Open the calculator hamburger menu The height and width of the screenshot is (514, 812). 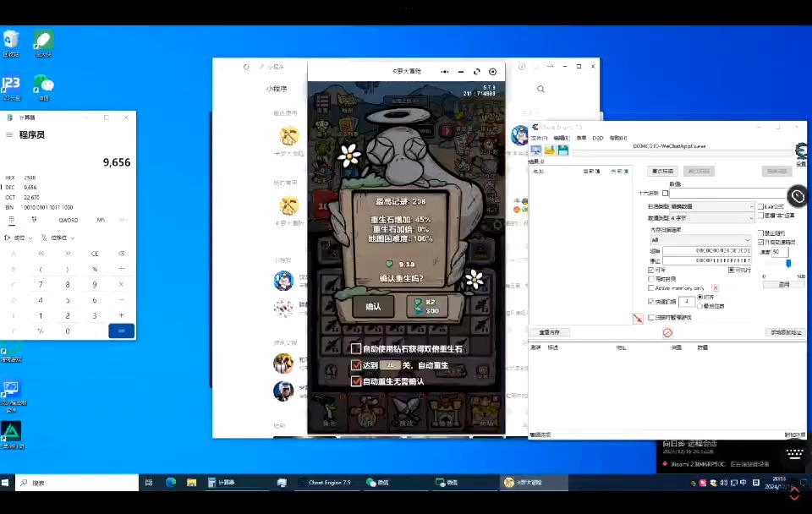point(8,134)
